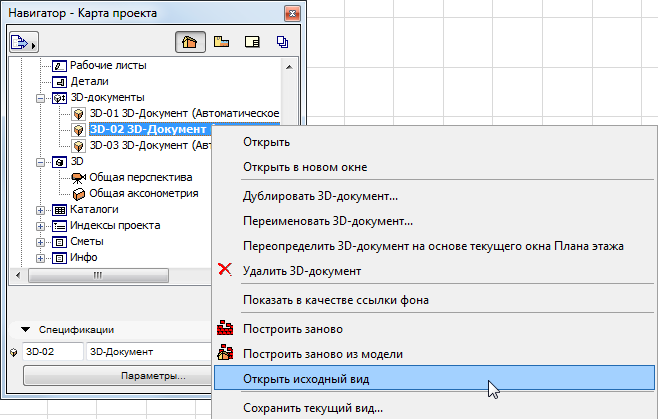Close the Навигатор window
This screenshot has width=658, height=419.
tap(292, 13)
